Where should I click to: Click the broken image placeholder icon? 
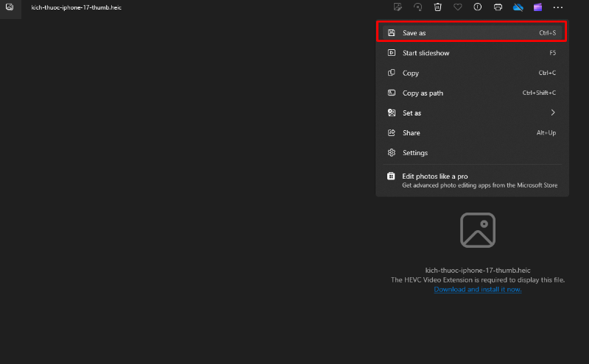[x=477, y=230]
